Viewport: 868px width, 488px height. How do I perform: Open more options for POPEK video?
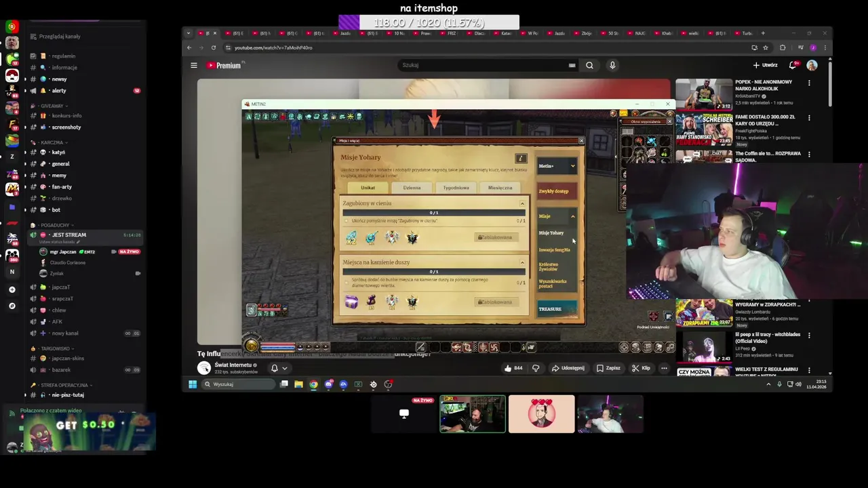point(809,83)
